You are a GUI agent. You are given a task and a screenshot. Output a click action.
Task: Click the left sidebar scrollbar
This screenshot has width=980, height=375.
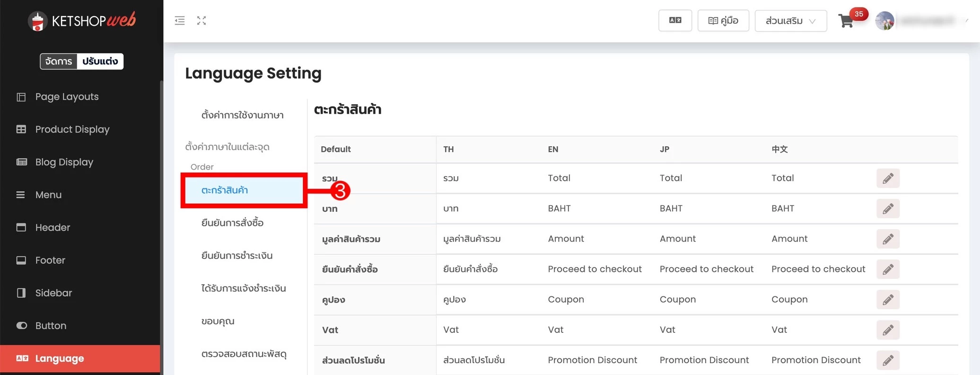162,227
